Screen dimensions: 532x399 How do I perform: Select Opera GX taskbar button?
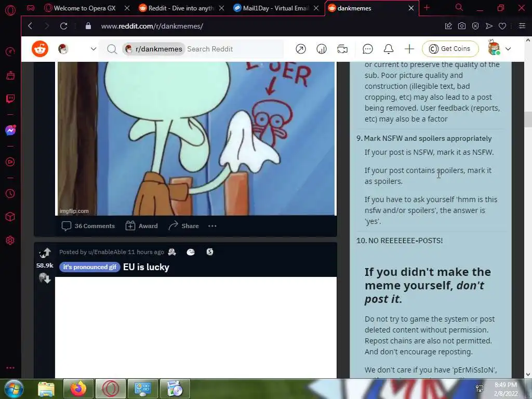(x=111, y=389)
